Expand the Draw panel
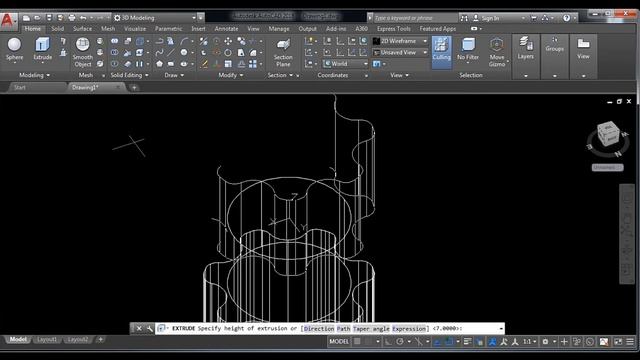 tap(174, 76)
